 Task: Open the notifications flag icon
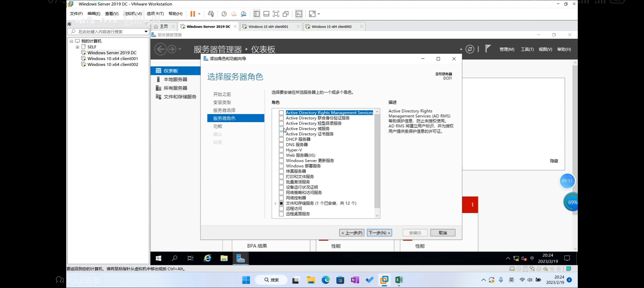pyautogui.click(x=488, y=49)
